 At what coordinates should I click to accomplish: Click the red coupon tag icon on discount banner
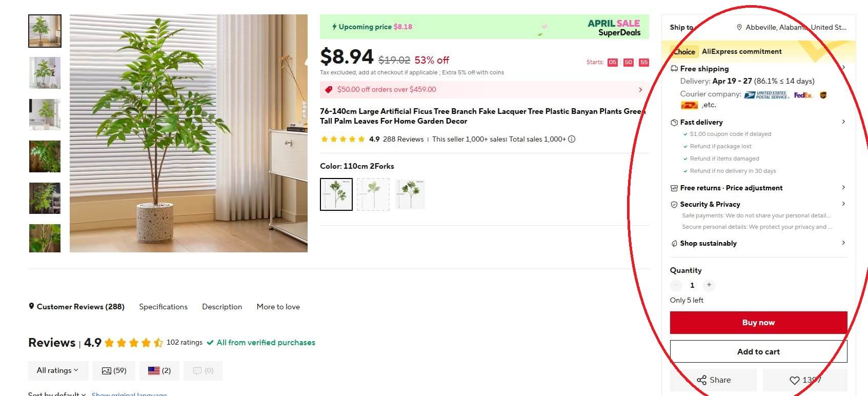[x=329, y=89]
